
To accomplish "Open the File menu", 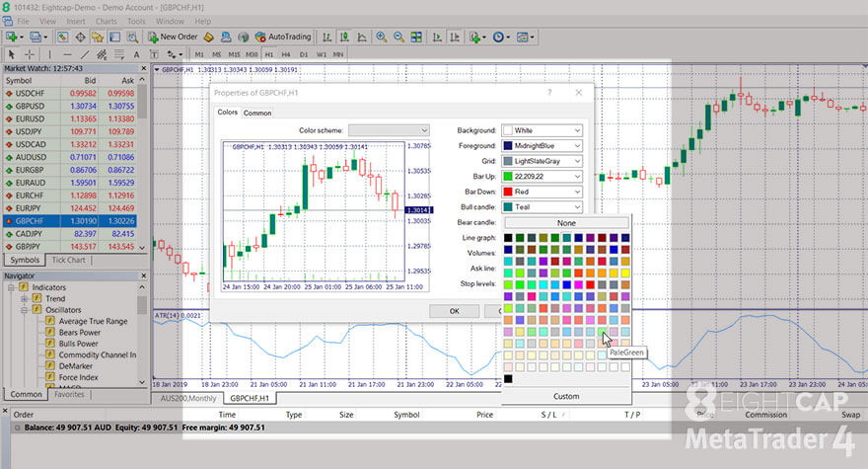I will click(24, 21).
